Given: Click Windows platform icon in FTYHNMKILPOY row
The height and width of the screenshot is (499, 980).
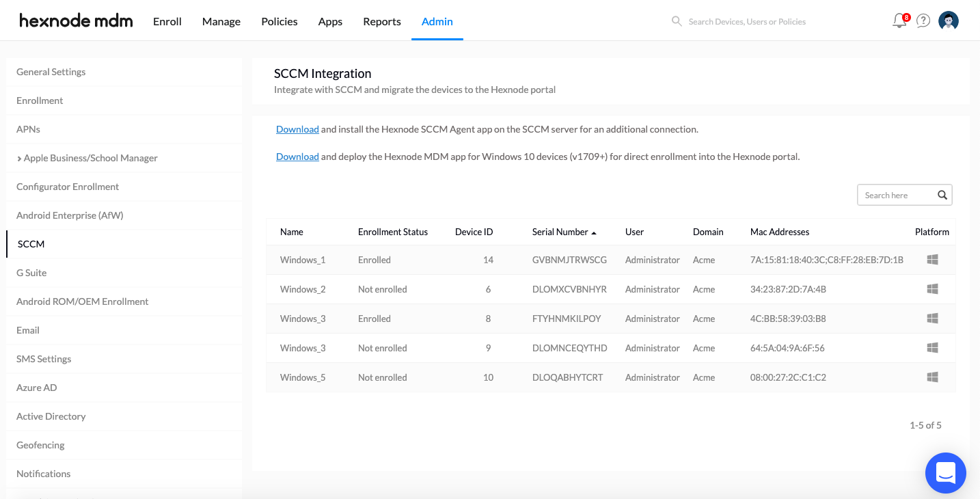Looking at the screenshot, I should pyautogui.click(x=932, y=319).
